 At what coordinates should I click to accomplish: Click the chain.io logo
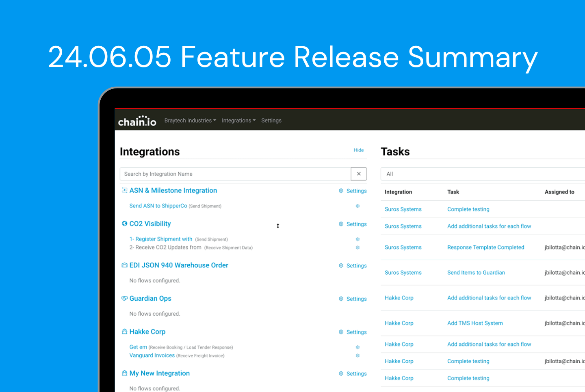click(x=137, y=121)
